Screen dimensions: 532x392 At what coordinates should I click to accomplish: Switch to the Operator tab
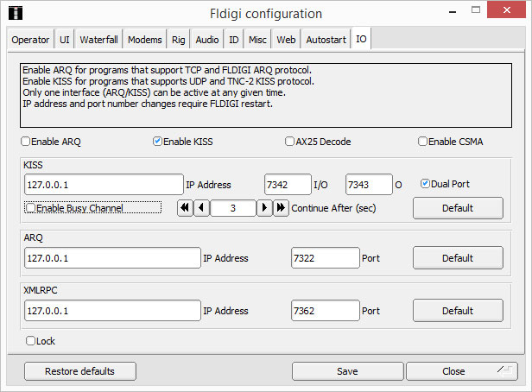pyautogui.click(x=30, y=40)
